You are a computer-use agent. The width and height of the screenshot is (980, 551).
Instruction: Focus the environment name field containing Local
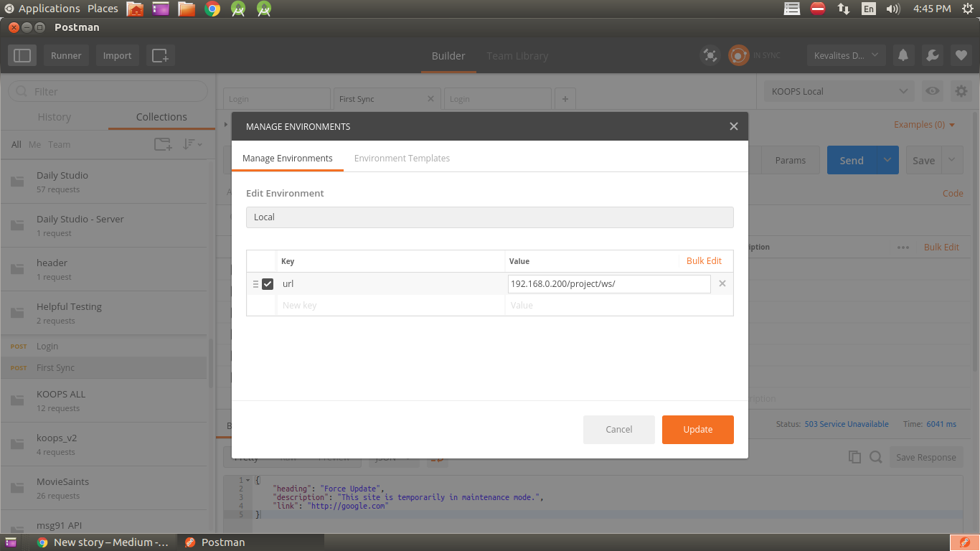click(x=490, y=217)
